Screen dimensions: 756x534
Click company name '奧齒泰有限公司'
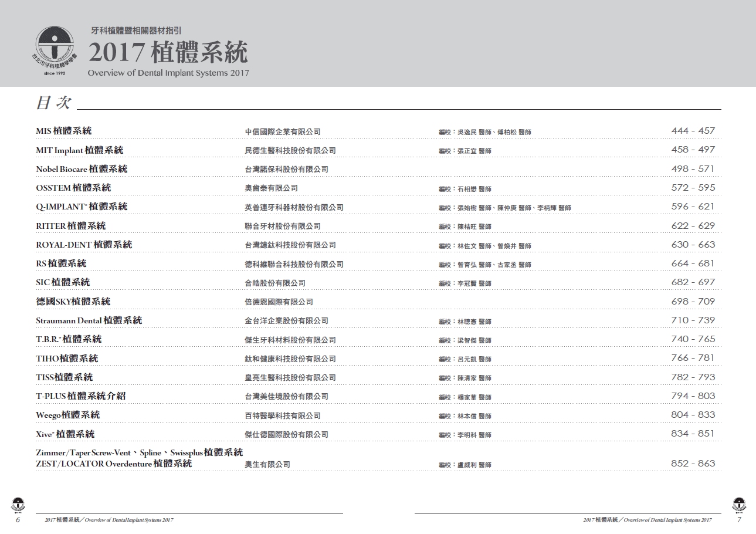[271, 188]
